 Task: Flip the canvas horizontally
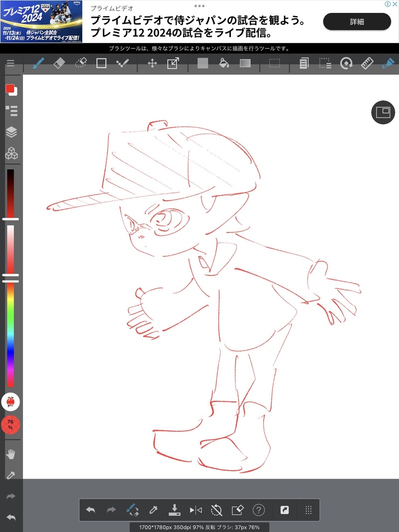(x=196, y=510)
